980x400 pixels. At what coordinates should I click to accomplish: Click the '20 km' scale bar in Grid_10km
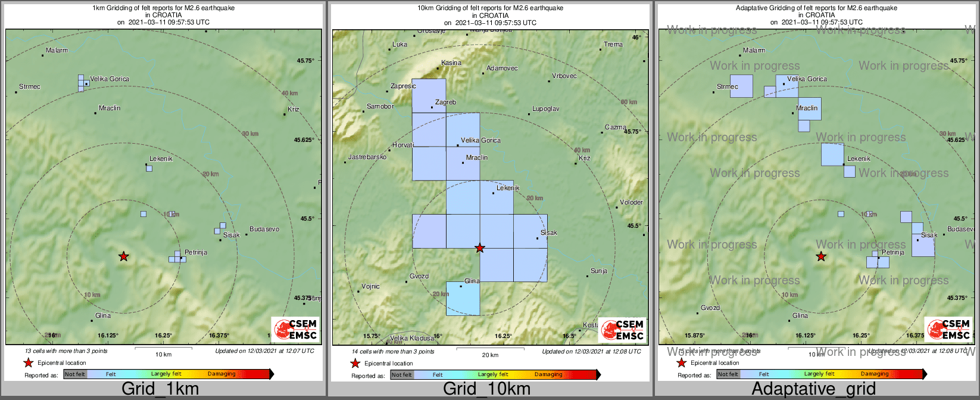[490, 350]
